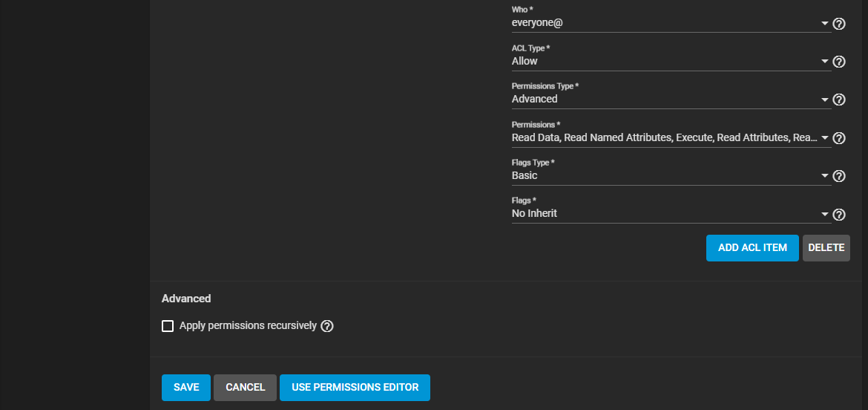Click the Add ACL Item button
Viewport: 868px width, 410px height.
752,248
